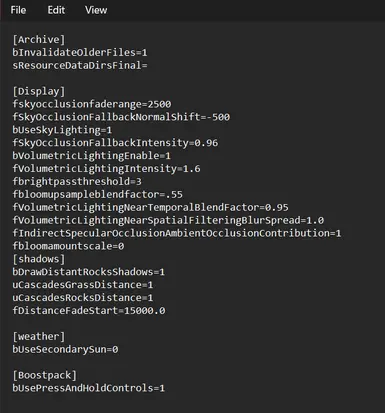This screenshot has width=385, height=413.
Task: Place cursor on the [shadows] header
Action: pyautogui.click(x=39, y=259)
